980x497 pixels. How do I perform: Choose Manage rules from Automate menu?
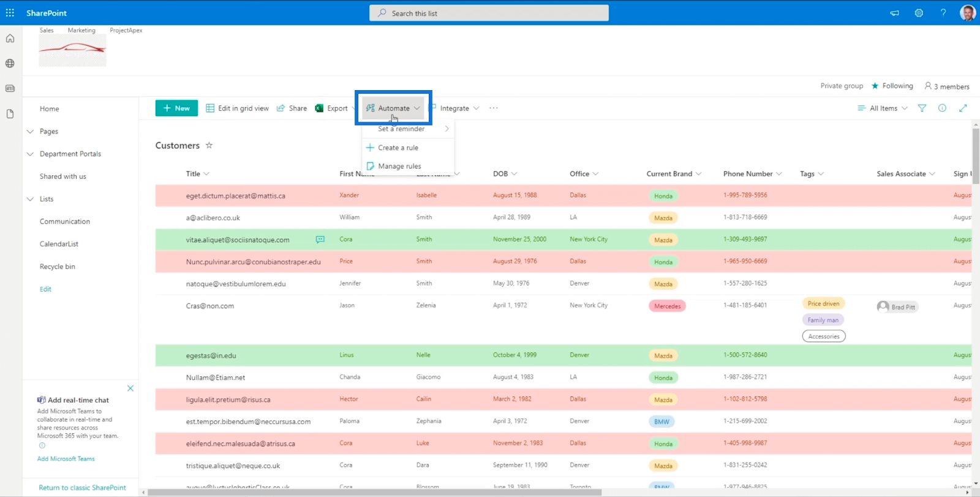pyautogui.click(x=399, y=166)
